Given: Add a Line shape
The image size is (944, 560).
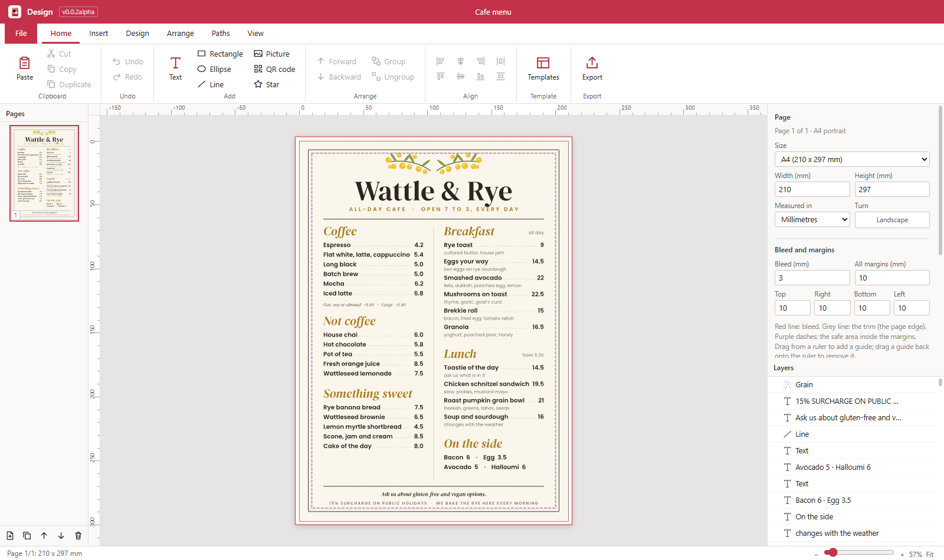Looking at the screenshot, I should [211, 84].
